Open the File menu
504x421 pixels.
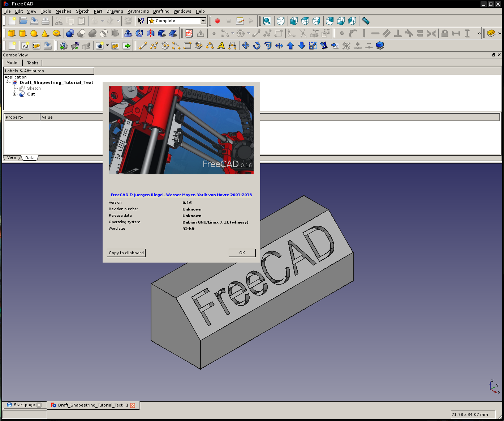[x=8, y=11]
